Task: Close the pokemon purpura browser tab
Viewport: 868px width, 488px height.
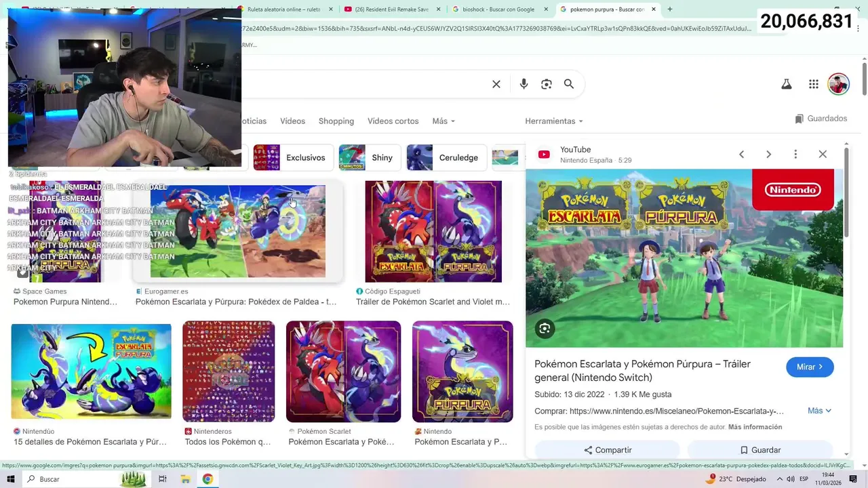Action: tap(654, 9)
